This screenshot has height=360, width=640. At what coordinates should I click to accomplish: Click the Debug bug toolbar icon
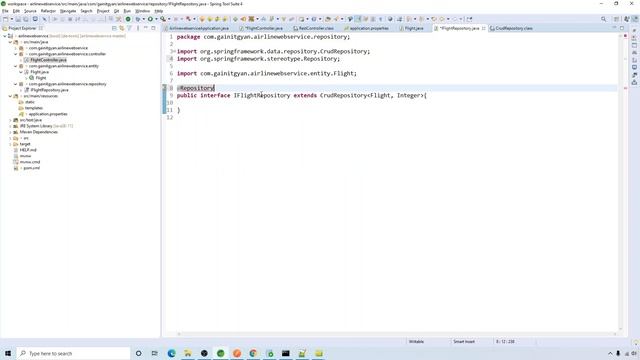(x=138, y=19)
